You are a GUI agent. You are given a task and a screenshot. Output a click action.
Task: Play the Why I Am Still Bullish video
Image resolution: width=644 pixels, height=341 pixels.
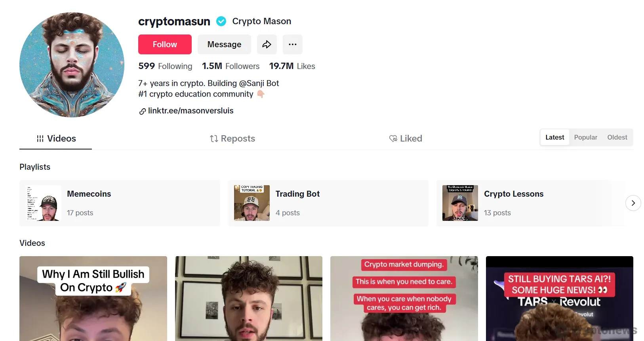click(x=93, y=299)
